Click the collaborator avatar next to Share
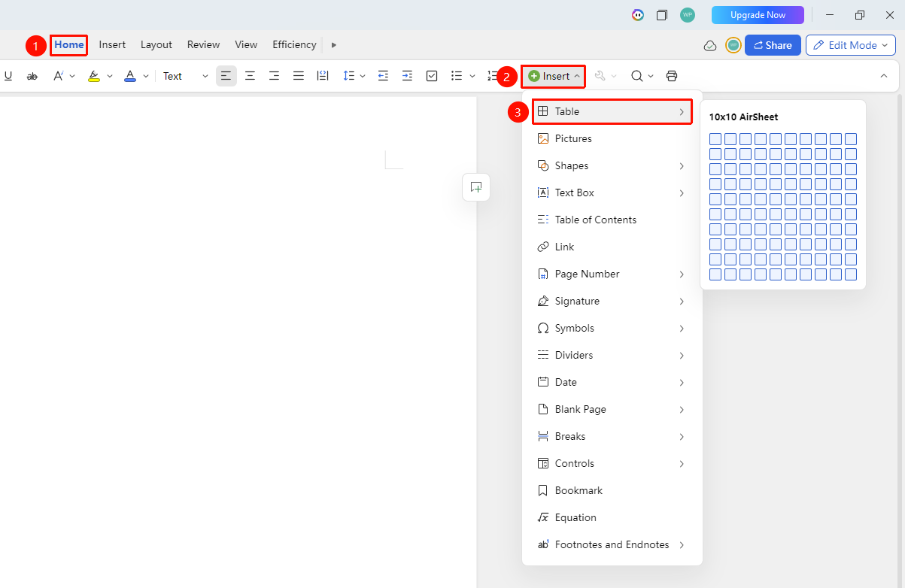905x588 pixels. pos(733,45)
